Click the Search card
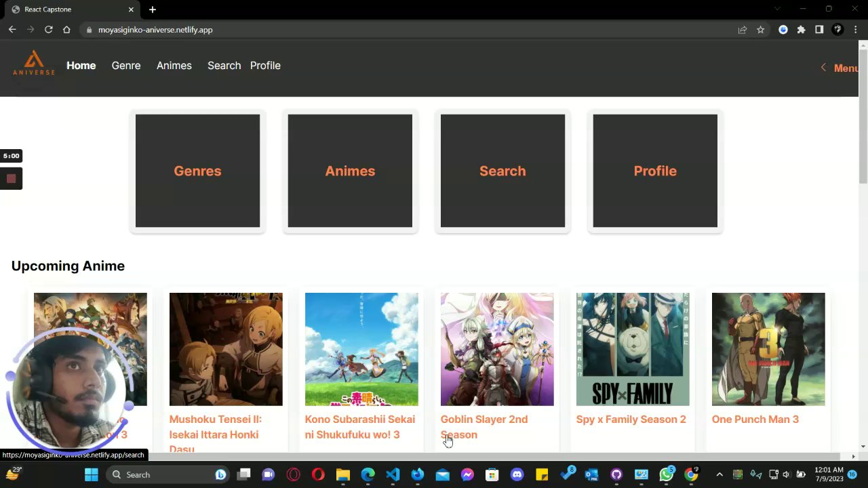The image size is (868, 488). (x=502, y=171)
